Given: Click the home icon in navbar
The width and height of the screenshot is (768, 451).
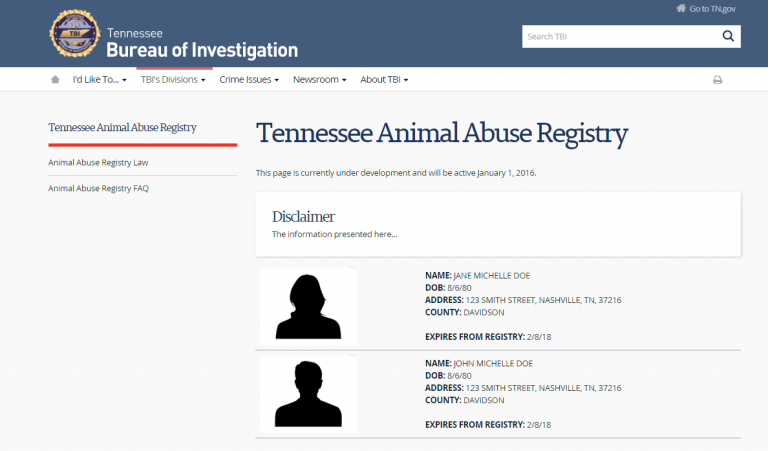Looking at the screenshot, I should pyautogui.click(x=55, y=79).
